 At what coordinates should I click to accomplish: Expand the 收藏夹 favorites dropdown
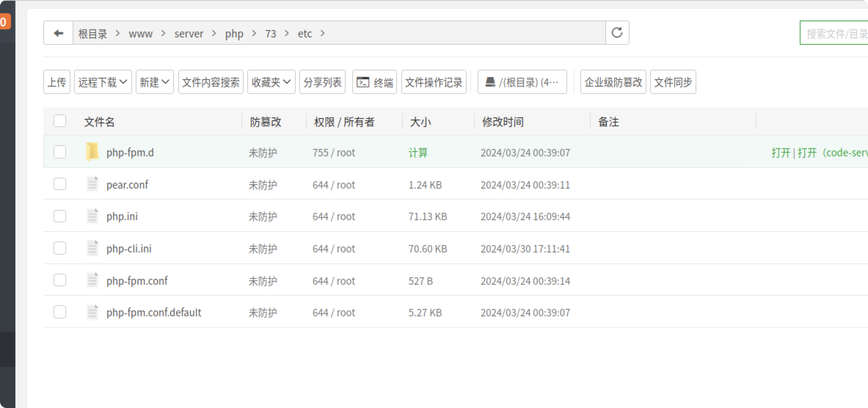[271, 82]
